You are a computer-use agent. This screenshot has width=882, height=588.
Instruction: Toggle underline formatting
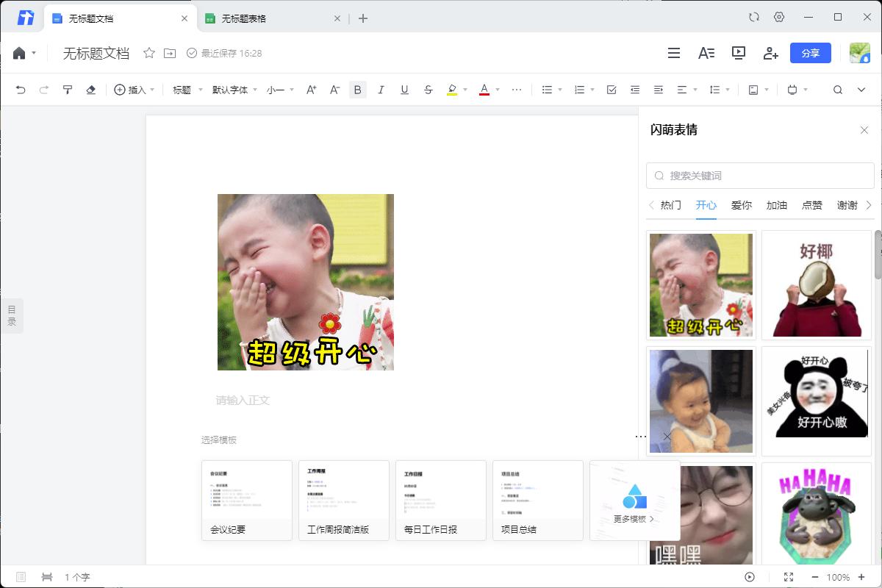(x=405, y=89)
